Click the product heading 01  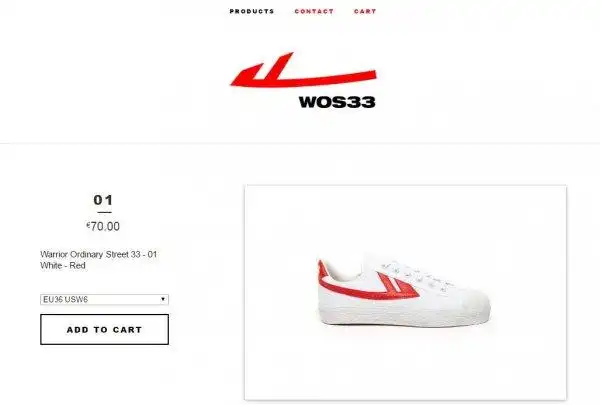(103, 200)
